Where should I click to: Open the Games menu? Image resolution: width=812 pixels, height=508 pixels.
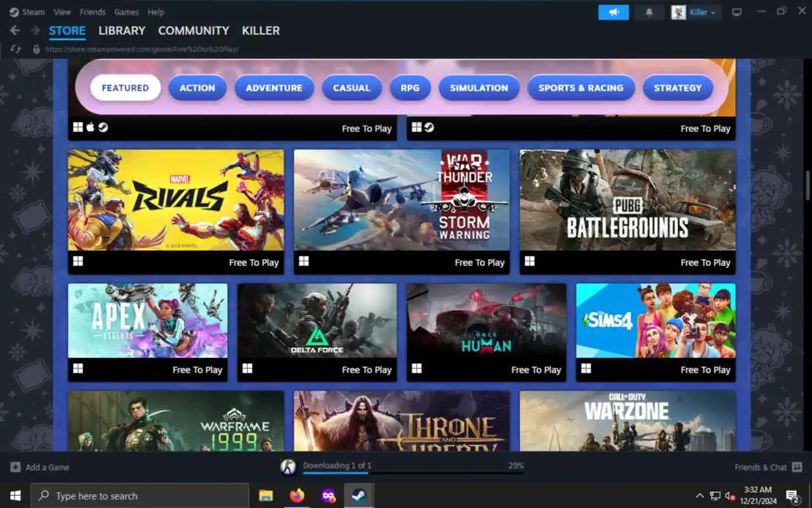(x=126, y=12)
